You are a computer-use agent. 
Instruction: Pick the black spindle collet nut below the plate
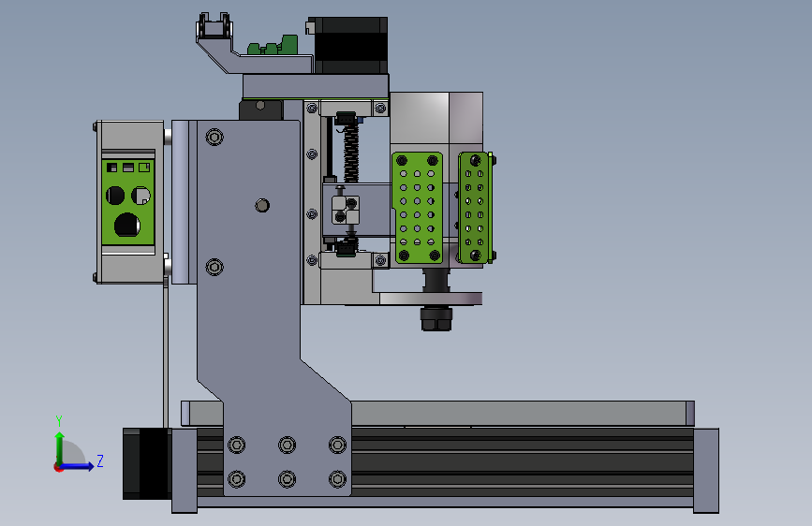pyautogui.click(x=436, y=318)
